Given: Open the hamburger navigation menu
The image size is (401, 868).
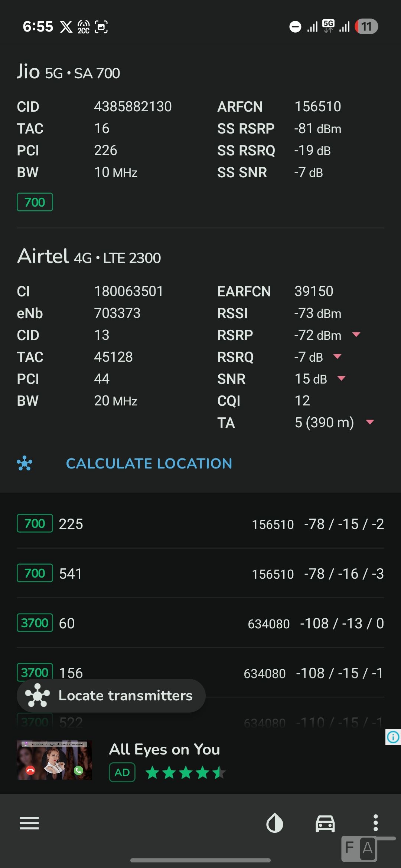Looking at the screenshot, I should coord(29,823).
